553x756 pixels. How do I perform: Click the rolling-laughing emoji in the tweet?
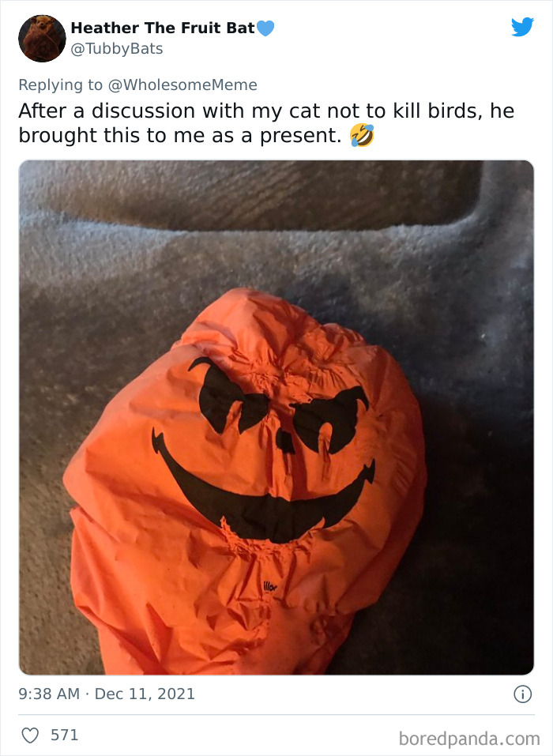coord(362,135)
